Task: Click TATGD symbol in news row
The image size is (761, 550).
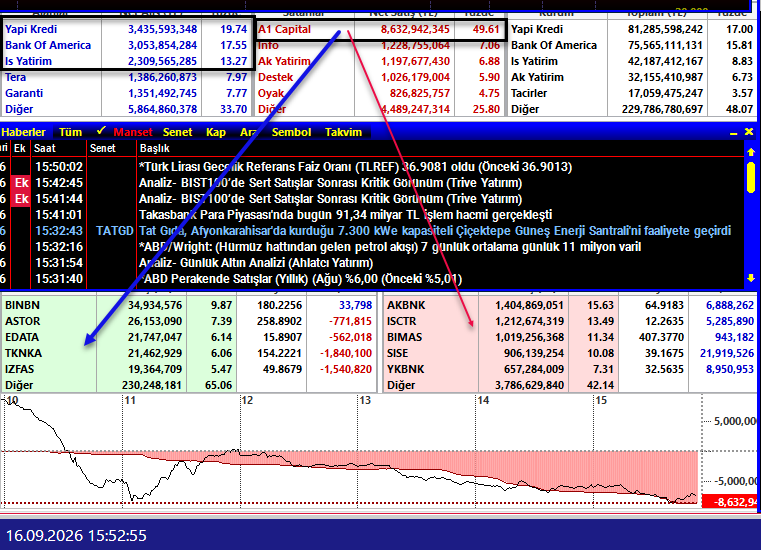Action: (115, 231)
